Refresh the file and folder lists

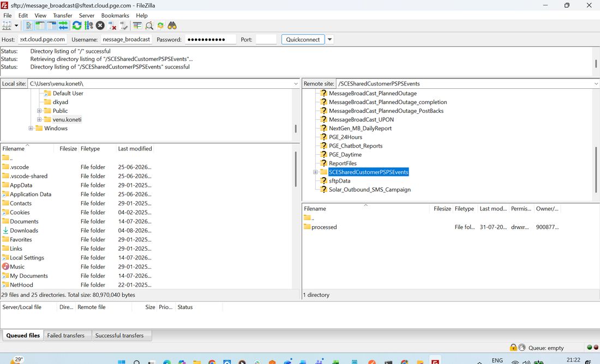coord(77,26)
